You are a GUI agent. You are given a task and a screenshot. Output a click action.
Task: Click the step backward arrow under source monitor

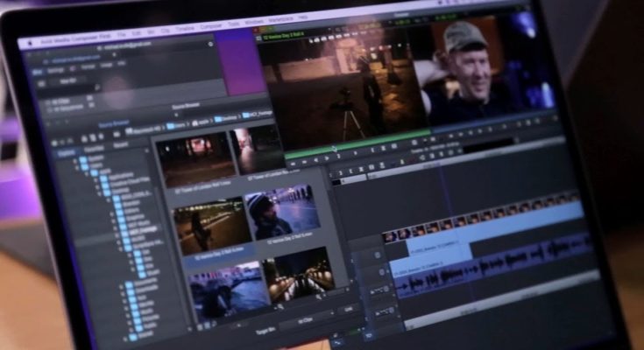click(x=315, y=160)
